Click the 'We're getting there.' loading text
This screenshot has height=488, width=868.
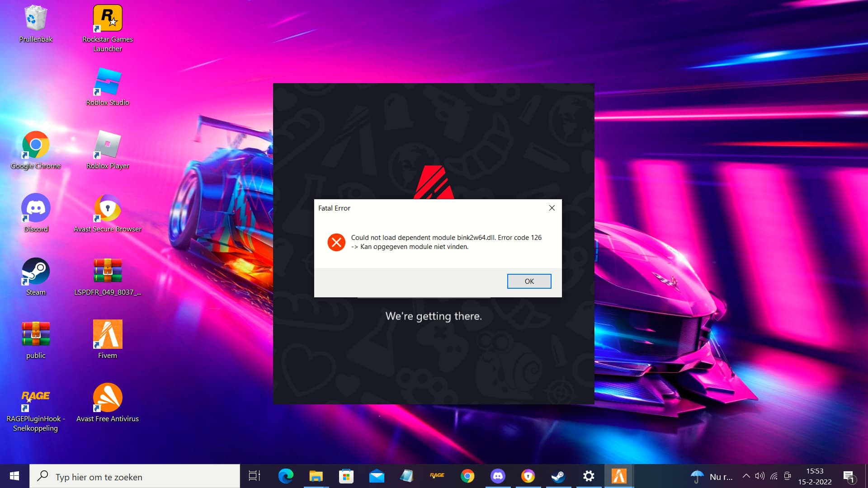pyautogui.click(x=434, y=316)
